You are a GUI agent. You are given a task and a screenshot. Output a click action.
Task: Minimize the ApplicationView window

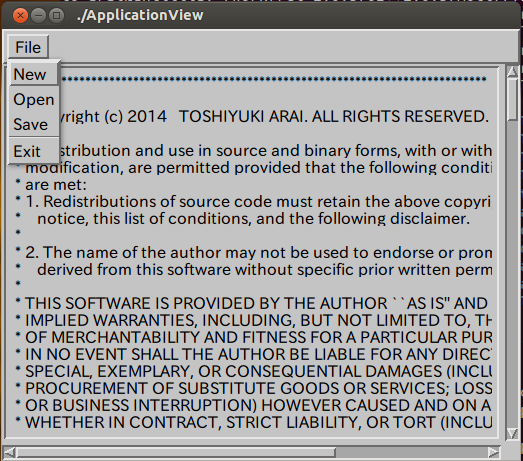tap(38, 16)
